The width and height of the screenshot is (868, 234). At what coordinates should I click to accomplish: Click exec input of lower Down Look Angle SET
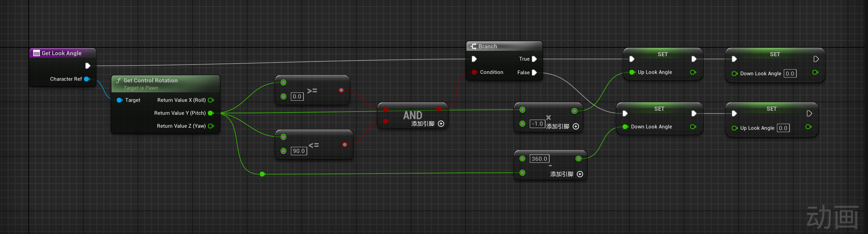pos(625,113)
